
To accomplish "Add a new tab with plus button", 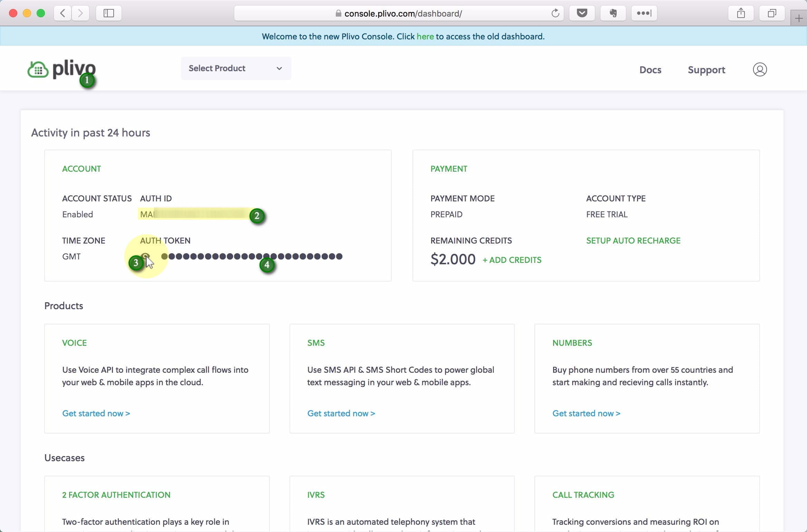I will (x=799, y=18).
